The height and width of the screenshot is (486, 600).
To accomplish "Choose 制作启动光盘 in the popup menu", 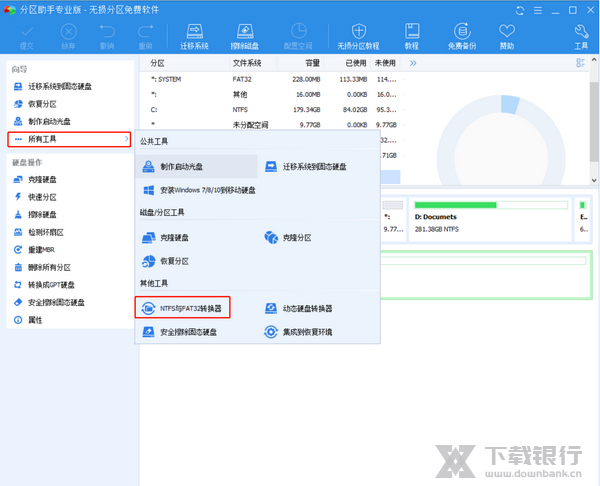I will coord(197,166).
